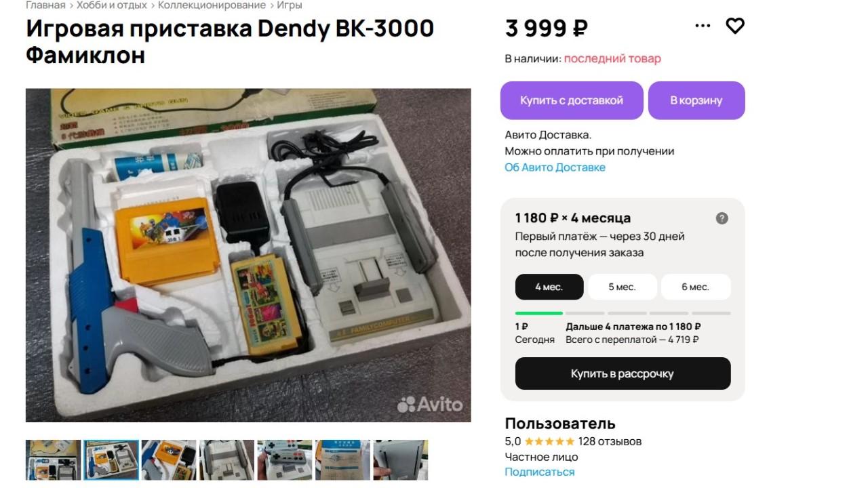Go to Хобби и отдых breadcrumb

[112, 5]
